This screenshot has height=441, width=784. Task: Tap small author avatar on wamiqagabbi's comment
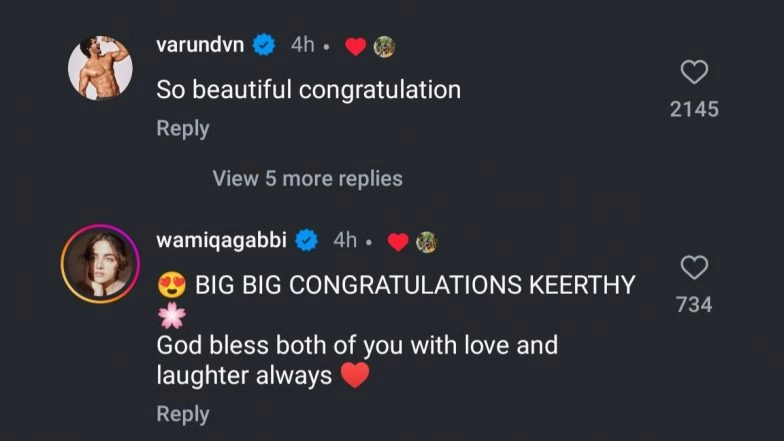(426, 242)
